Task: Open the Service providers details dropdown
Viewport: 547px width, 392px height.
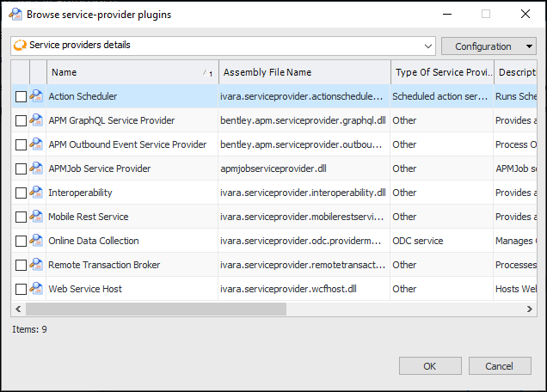Action: tap(428, 46)
